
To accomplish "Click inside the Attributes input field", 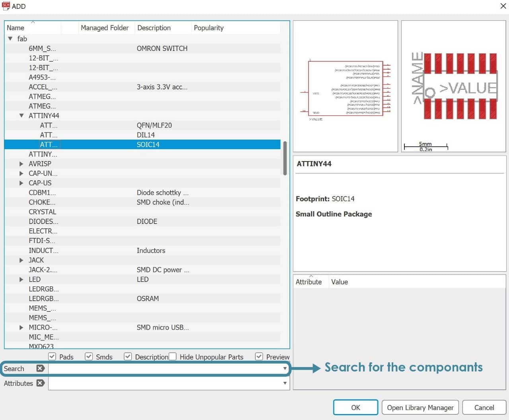I will coord(165,383).
